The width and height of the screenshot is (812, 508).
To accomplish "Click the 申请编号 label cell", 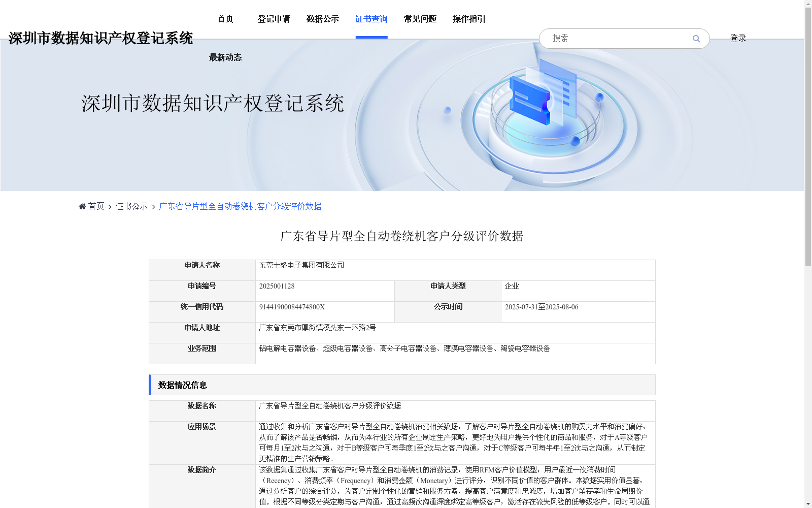I will coord(202,291).
